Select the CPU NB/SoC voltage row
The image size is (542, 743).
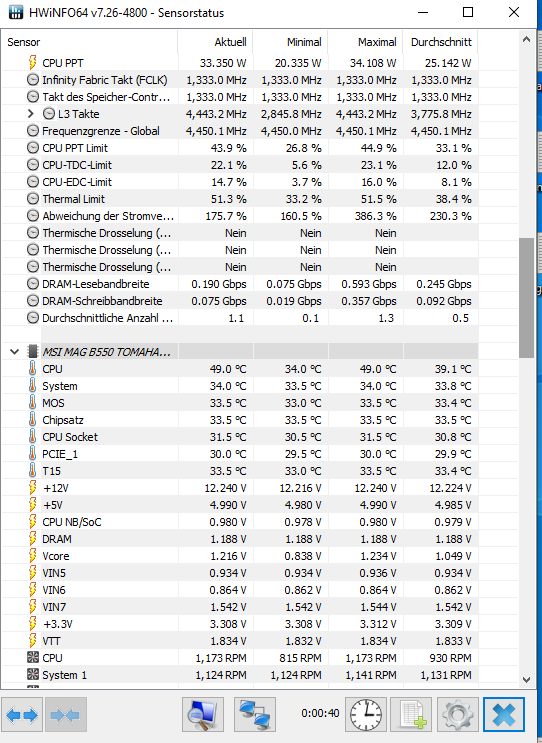click(x=240, y=522)
